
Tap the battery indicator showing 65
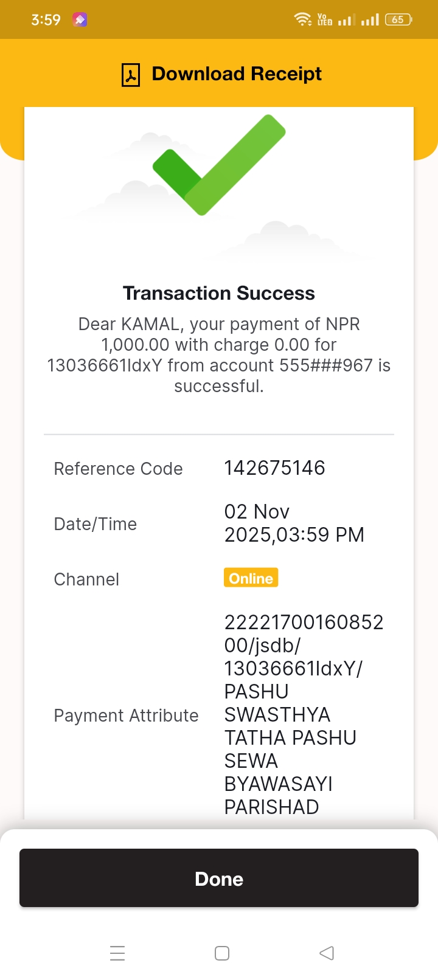pos(398,19)
